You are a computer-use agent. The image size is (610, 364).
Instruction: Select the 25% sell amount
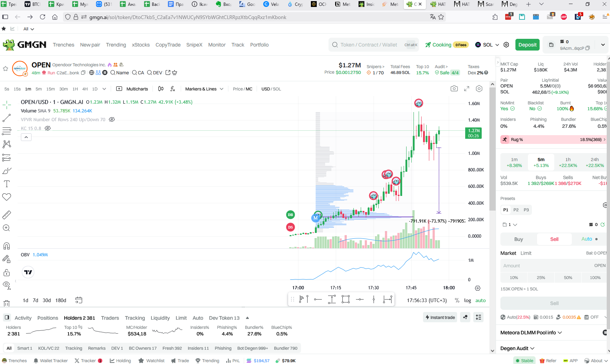click(541, 278)
